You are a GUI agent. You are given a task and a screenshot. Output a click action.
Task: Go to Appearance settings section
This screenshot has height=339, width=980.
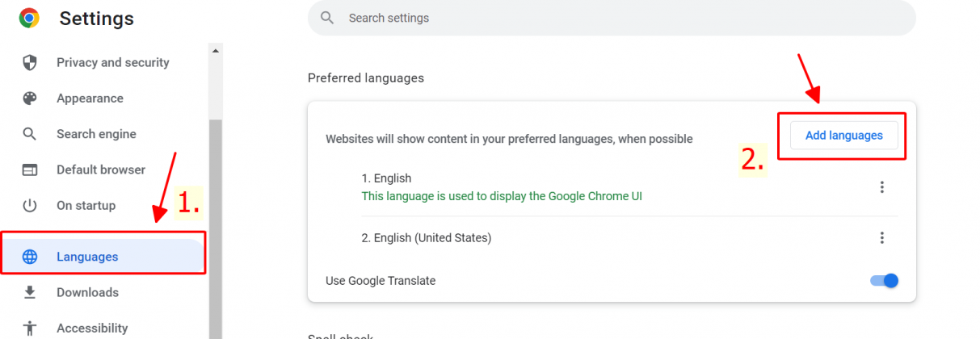(90, 98)
